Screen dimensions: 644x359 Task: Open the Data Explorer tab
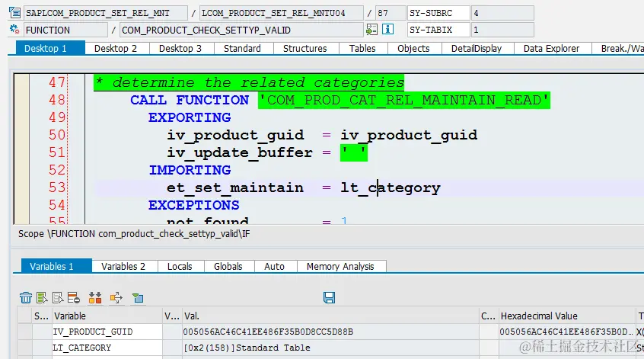552,48
